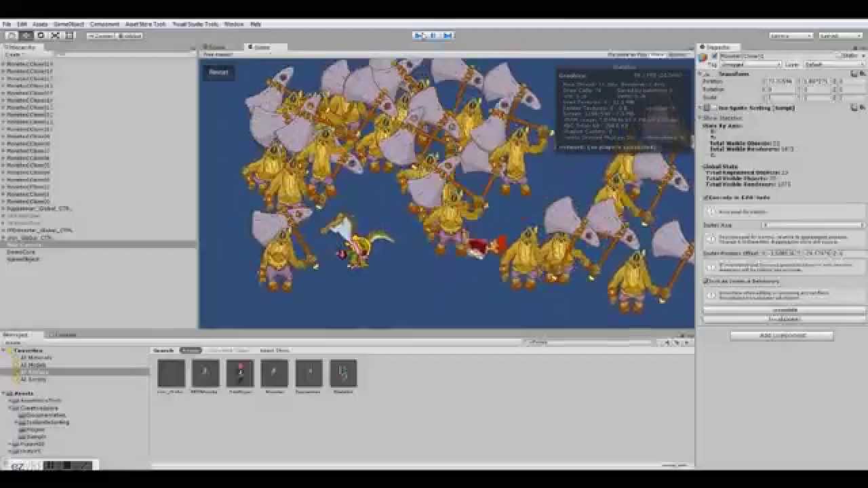The height and width of the screenshot is (488, 868).
Task: Toggle the Static checkbox
Action: [839, 56]
